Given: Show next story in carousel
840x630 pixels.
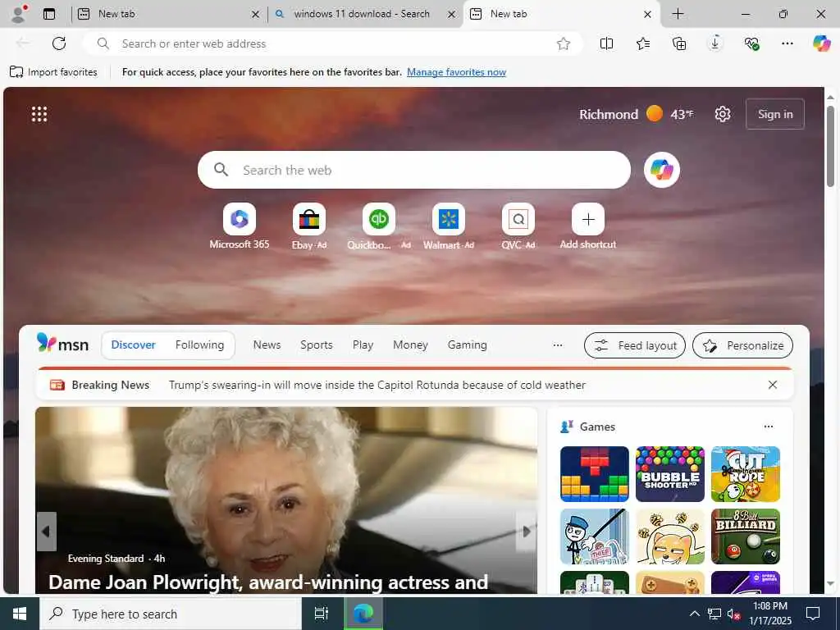Looking at the screenshot, I should [526, 532].
